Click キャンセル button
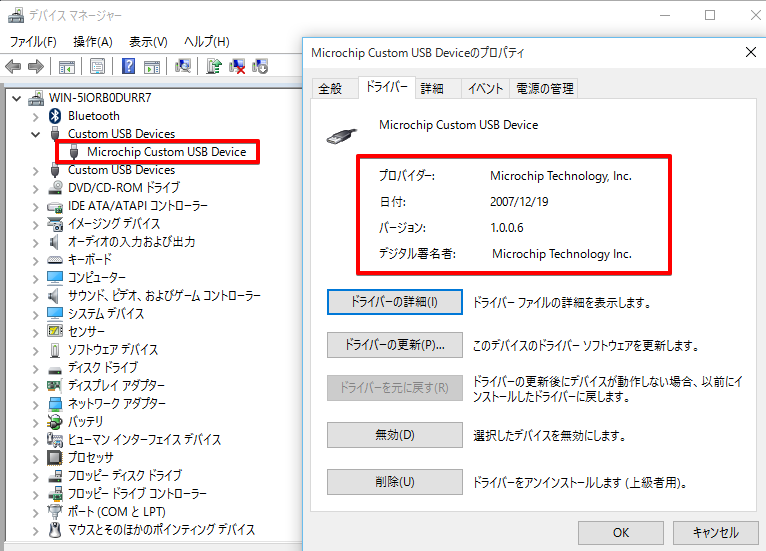Screen dimensions: 766x551 click(x=716, y=532)
